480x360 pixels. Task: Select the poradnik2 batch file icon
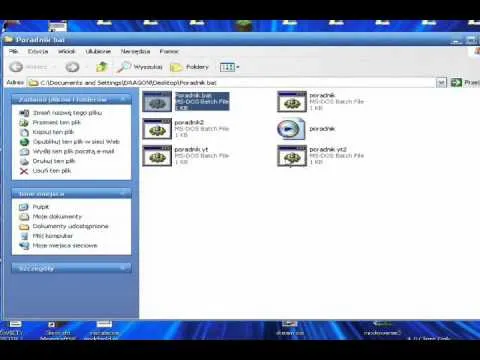(157, 129)
